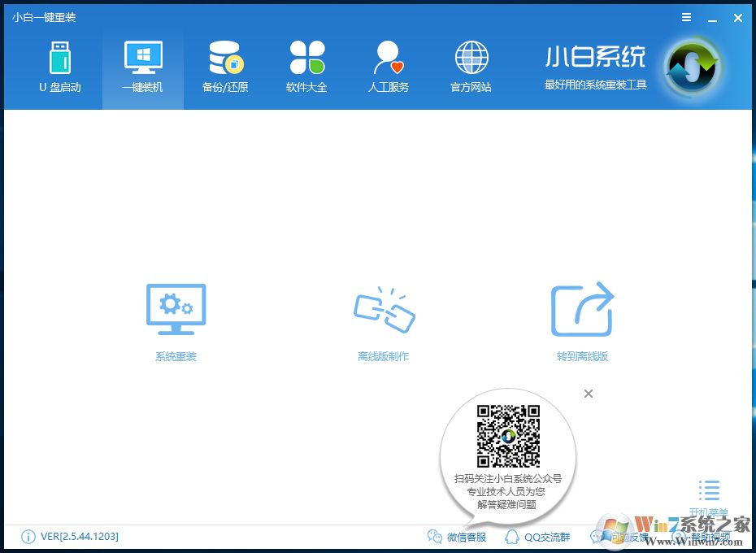Image resolution: width=756 pixels, height=553 pixels.
Task: Click the 人工服务 customer service icon
Action: click(388, 65)
